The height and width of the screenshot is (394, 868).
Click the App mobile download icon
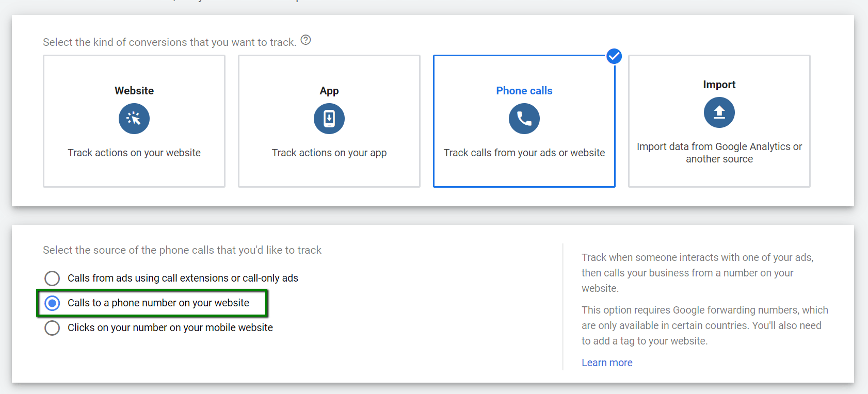click(x=329, y=119)
